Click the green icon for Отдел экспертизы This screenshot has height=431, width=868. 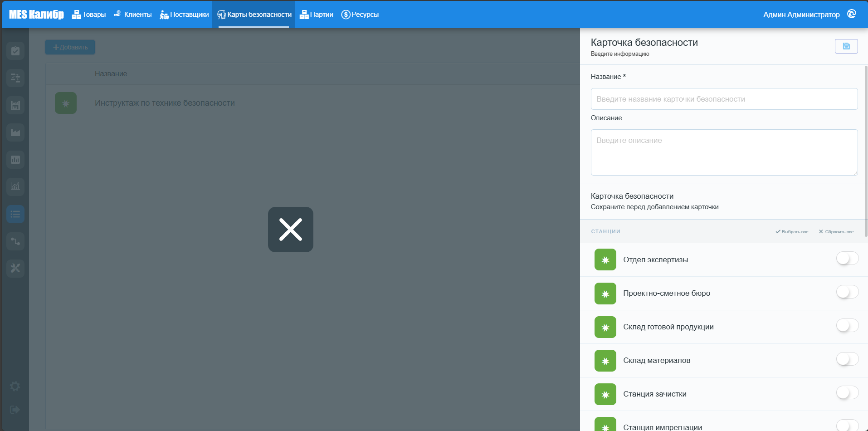(x=605, y=260)
